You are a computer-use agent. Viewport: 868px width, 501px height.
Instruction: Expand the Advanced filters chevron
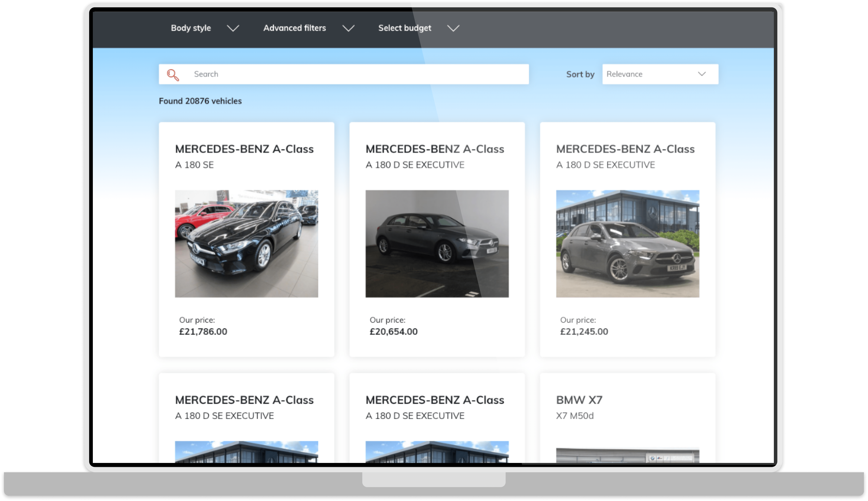[349, 28]
